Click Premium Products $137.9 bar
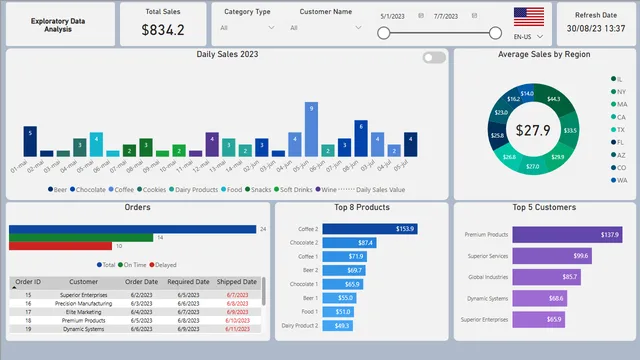The width and height of the screenshot is (640, 360). coord(567,235)
